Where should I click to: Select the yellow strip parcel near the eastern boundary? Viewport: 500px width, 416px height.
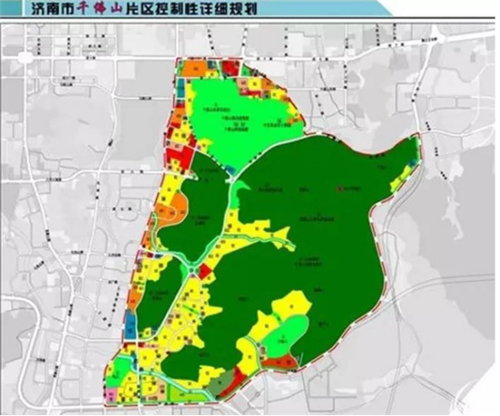pos(401,177)
